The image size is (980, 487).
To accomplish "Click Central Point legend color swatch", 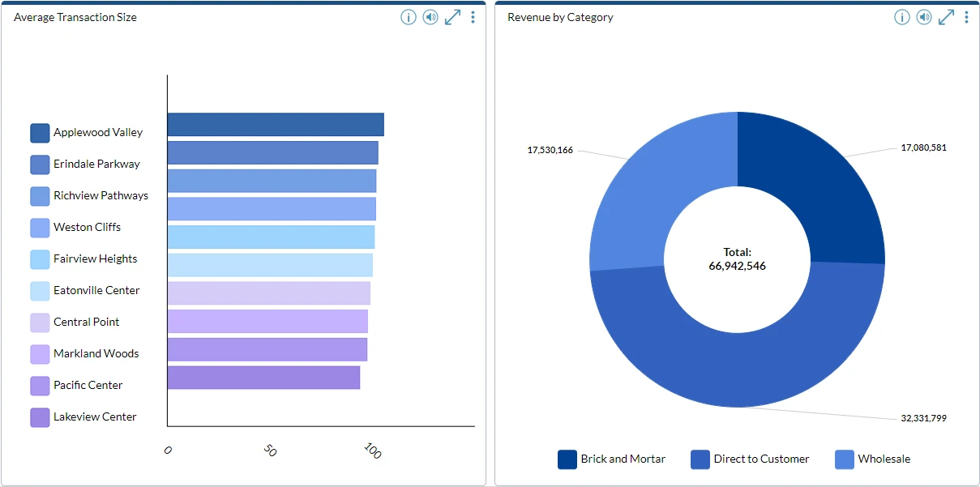I will tap(40, 323).
